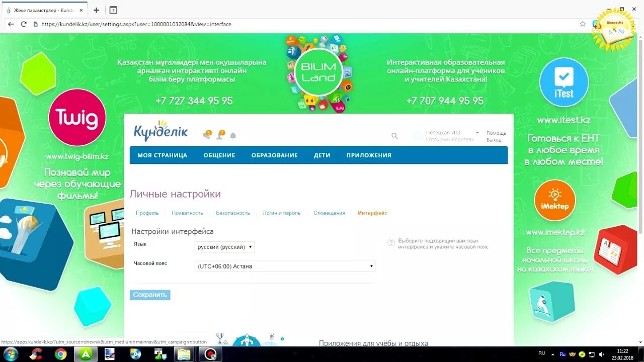
Task: Click the +7 727 344 95 95 phone number
Action: click(x=194, y=101)
